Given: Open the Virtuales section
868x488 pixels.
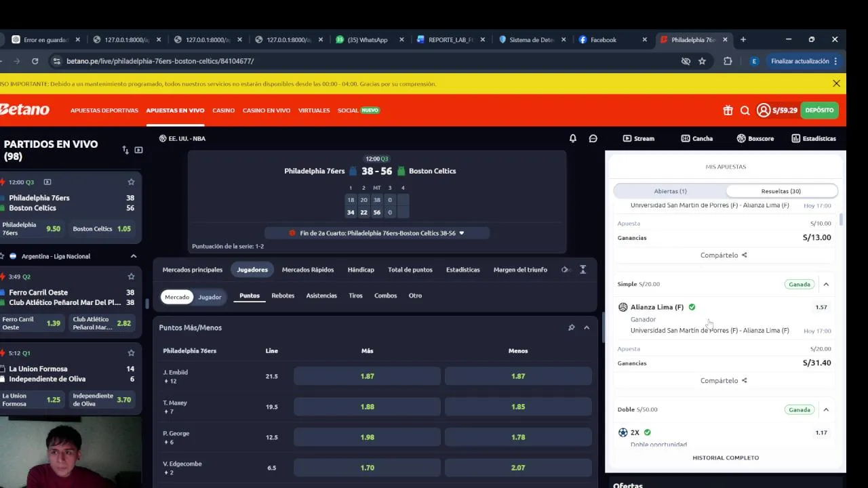Looking at the screenshot, I should point(314,110).
